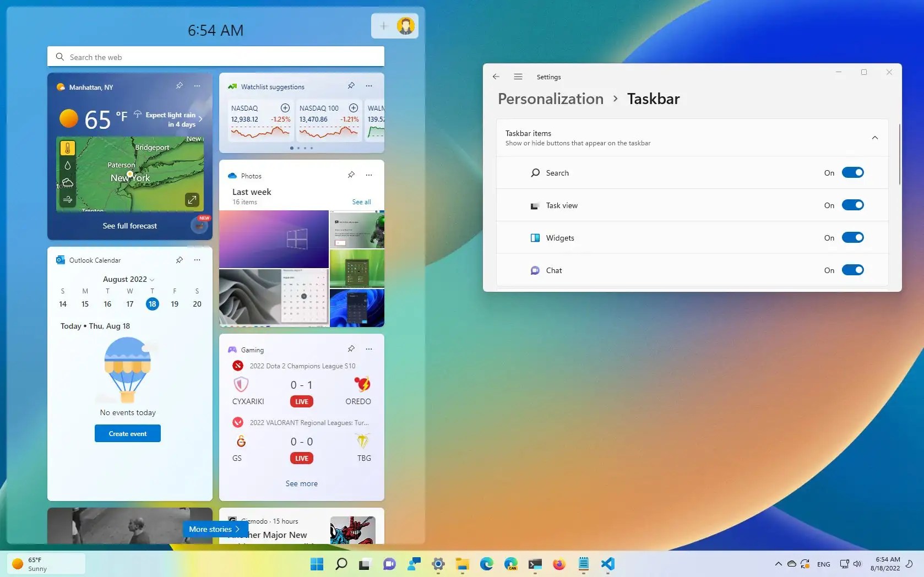Image resolution: width=924 pixels, height=577 pixels.
Task: Open the Settings navigation hamburger menu
Action: (x=518, y=77)
